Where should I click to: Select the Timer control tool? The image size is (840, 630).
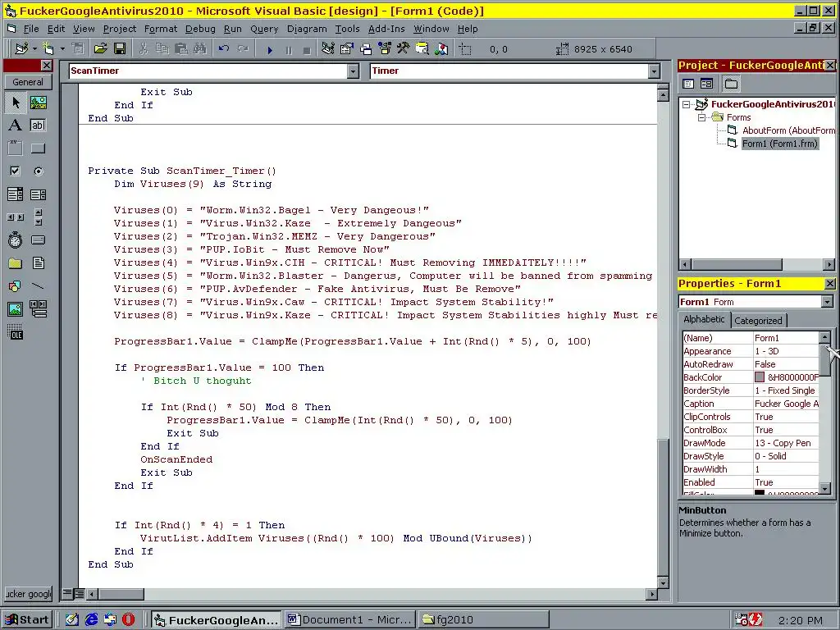click(x=16, y=240)
